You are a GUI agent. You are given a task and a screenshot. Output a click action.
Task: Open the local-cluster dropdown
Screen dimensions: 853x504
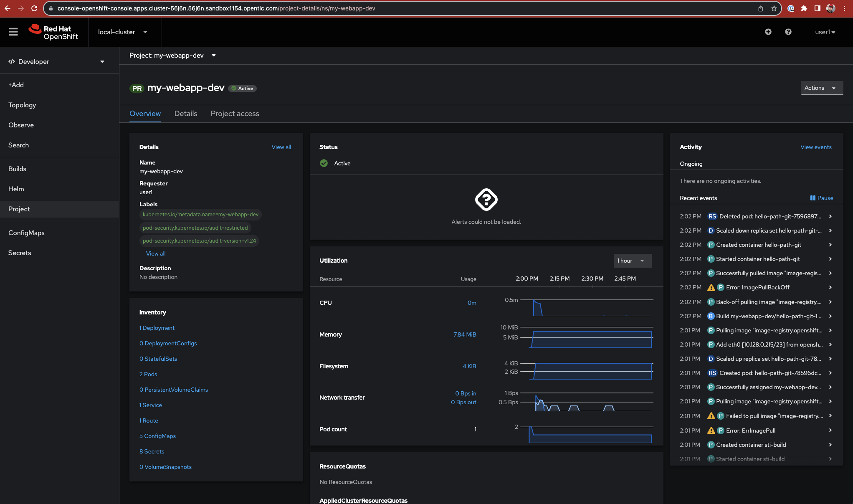pyautogui.click(x=122, y=32)
